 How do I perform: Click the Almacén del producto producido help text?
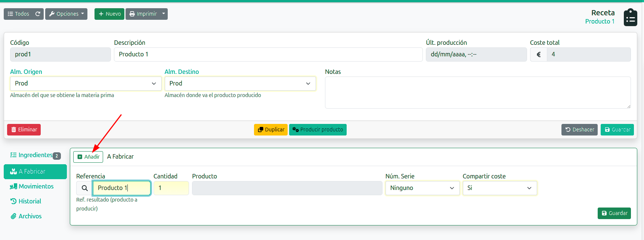click(213, 95)
